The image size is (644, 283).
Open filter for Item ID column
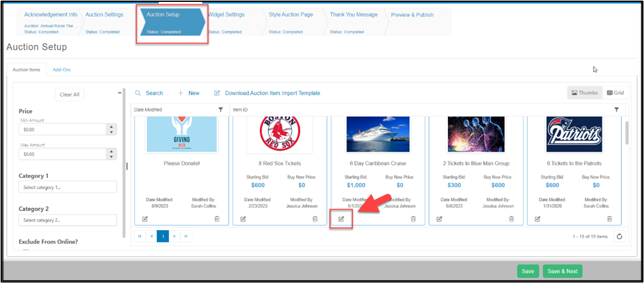coord(616,109)
